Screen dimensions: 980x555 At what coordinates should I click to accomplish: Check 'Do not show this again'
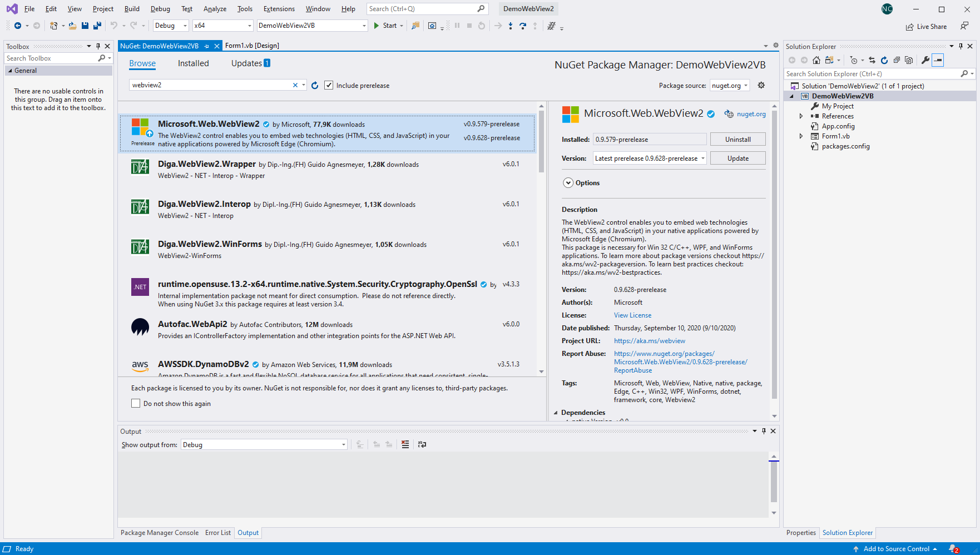pos(136,403)
